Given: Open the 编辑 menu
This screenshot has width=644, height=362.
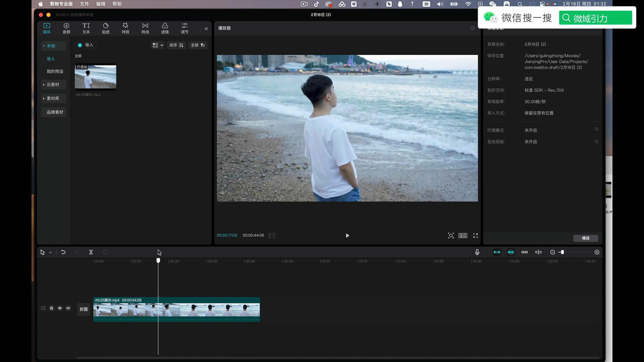Looking at the screenshot, I should click(x=101, y=4).
